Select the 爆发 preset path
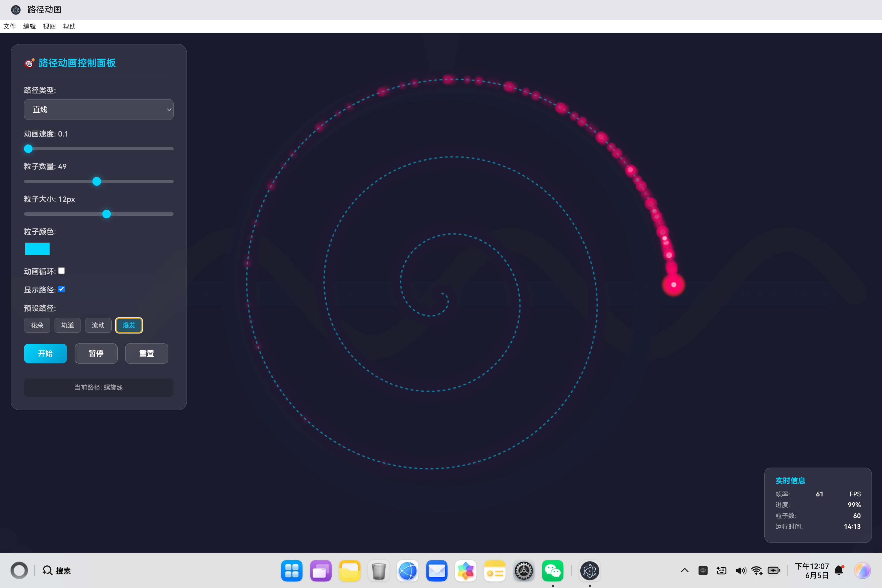Image resolution: width=882 pixels, height=588 pixels. pos(129,325)
